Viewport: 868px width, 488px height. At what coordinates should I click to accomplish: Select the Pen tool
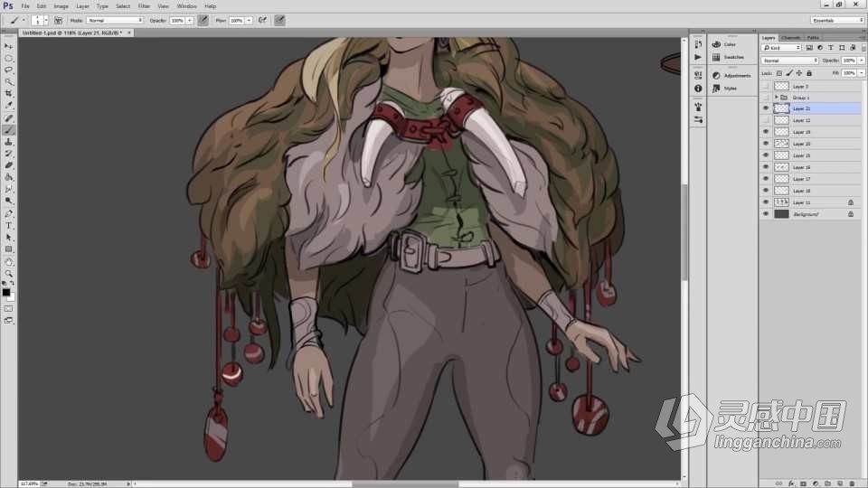pyautogui.click(x=8, y=213)
